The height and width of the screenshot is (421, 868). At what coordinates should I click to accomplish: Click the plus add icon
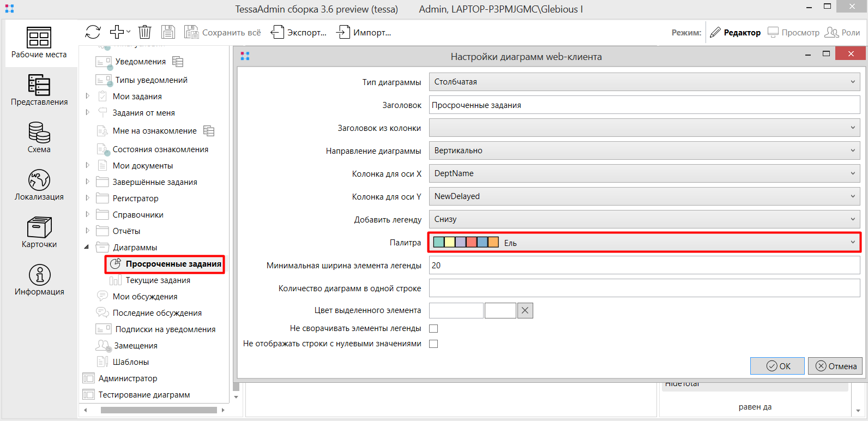tap(117, 32)
